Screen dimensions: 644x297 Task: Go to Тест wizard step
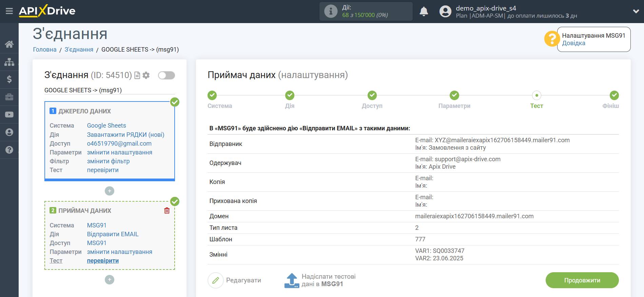pyautogui.click(x=536, y=95)
